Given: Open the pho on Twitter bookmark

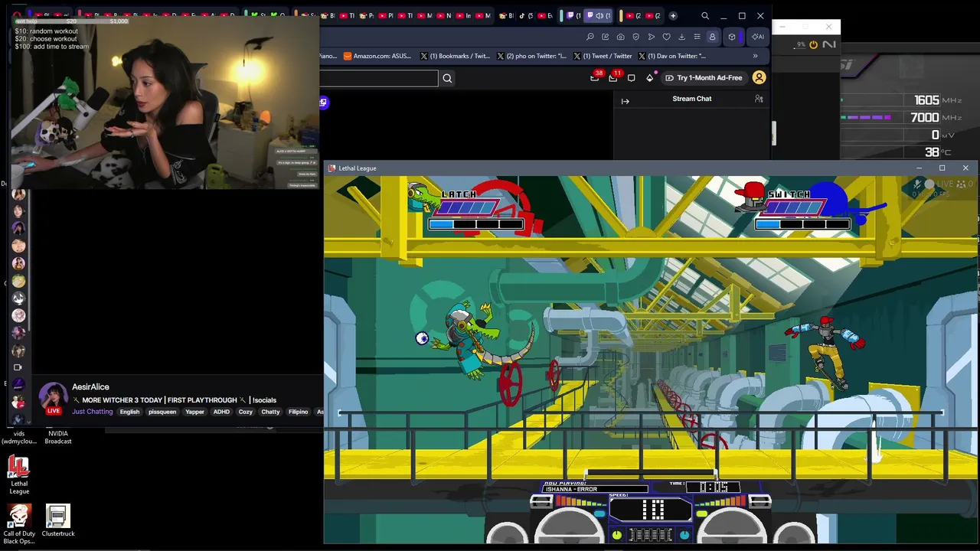Looking at the screenshot, I should [532, 56].
